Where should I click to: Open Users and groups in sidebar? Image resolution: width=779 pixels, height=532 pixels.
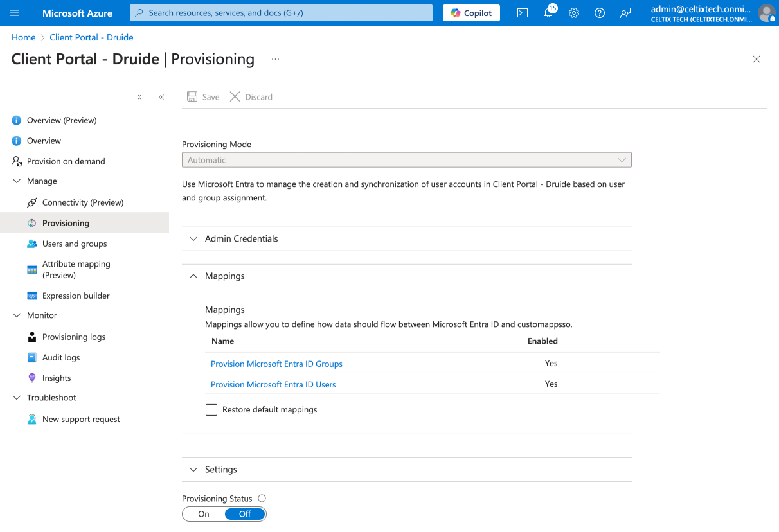tap(75, 244)
